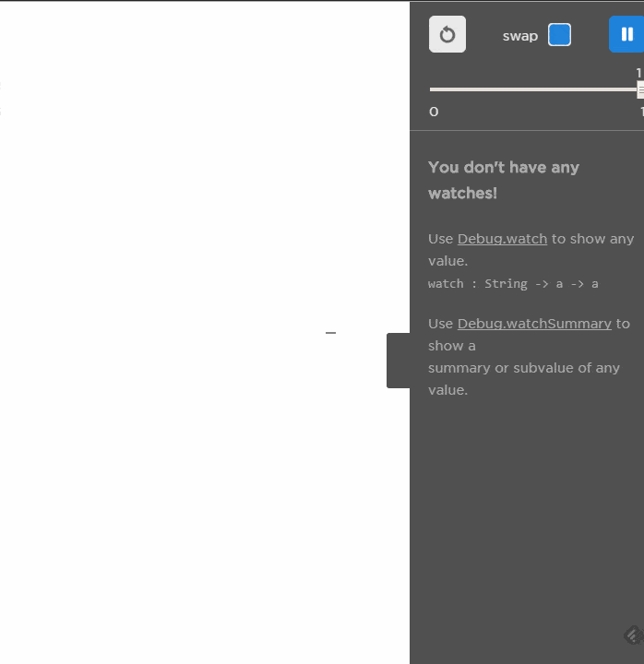Collapse the debugger panel using the side tab

[x=398, y=361]
